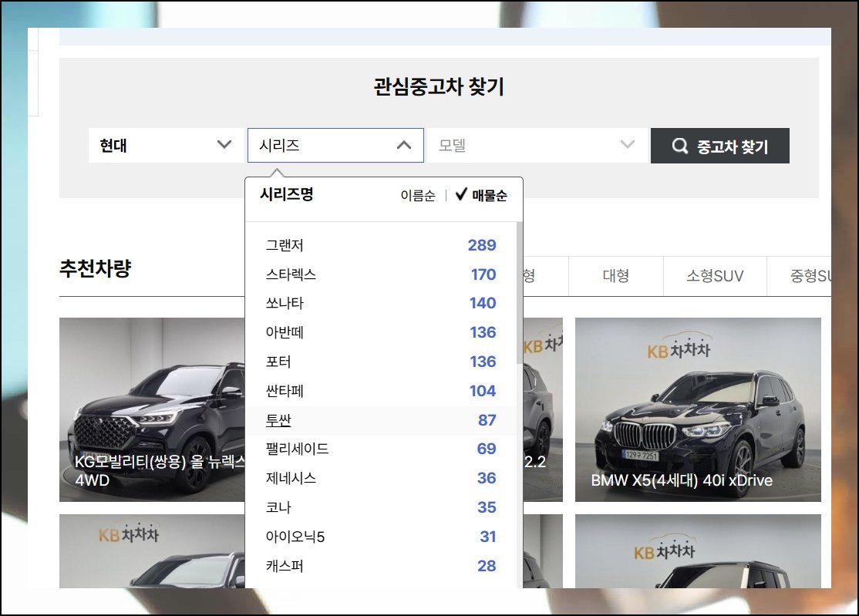
Task: Click the 관심중고차 찾기 title
Action: pos(439,86)
